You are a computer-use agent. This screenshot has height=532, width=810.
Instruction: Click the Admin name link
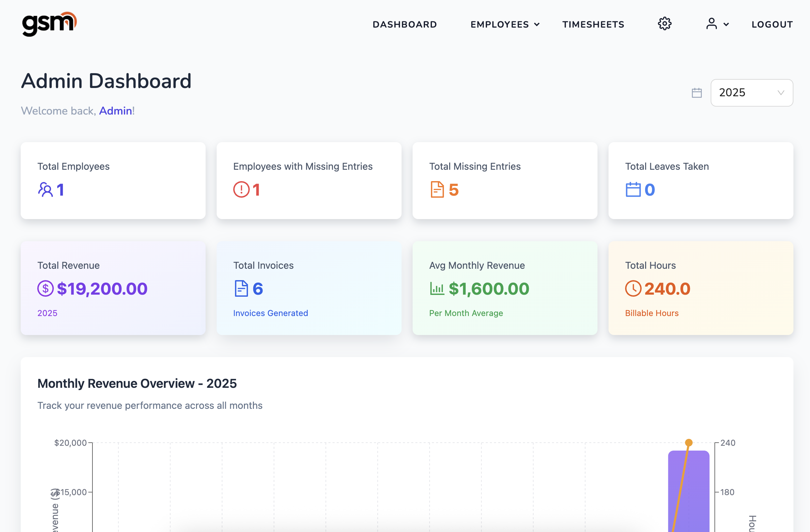point(116,111)
